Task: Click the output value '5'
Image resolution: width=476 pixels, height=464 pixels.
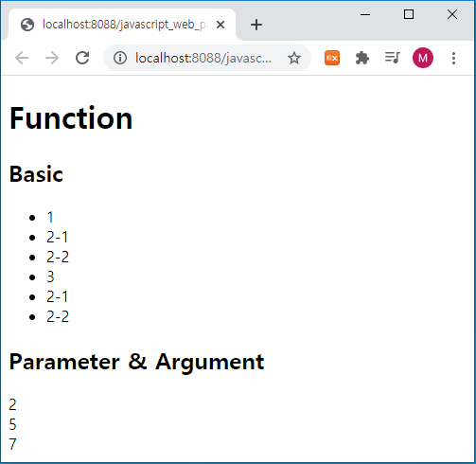Action: [12, 424]
